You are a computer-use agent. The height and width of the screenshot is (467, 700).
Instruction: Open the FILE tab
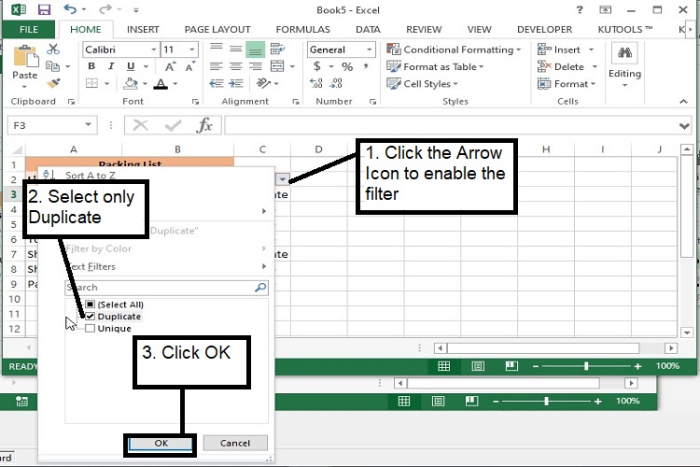(29, 29)
